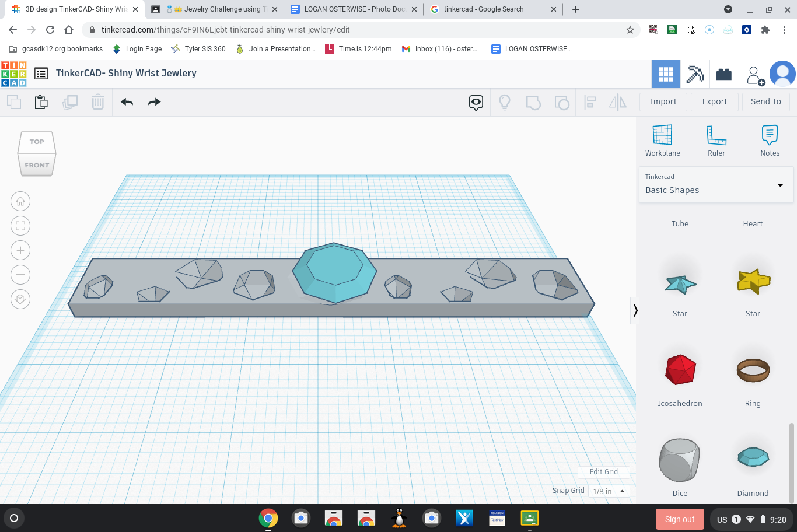The width and height of the screenshot is (797, 532).
Task: Select the Ruler tool
Action: [716, 141]
